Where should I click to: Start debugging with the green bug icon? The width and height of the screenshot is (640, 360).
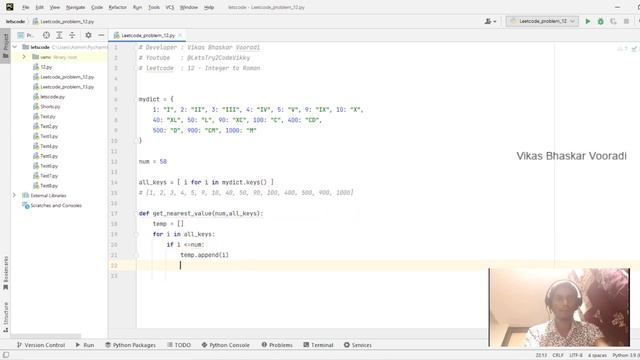(600, 21)
